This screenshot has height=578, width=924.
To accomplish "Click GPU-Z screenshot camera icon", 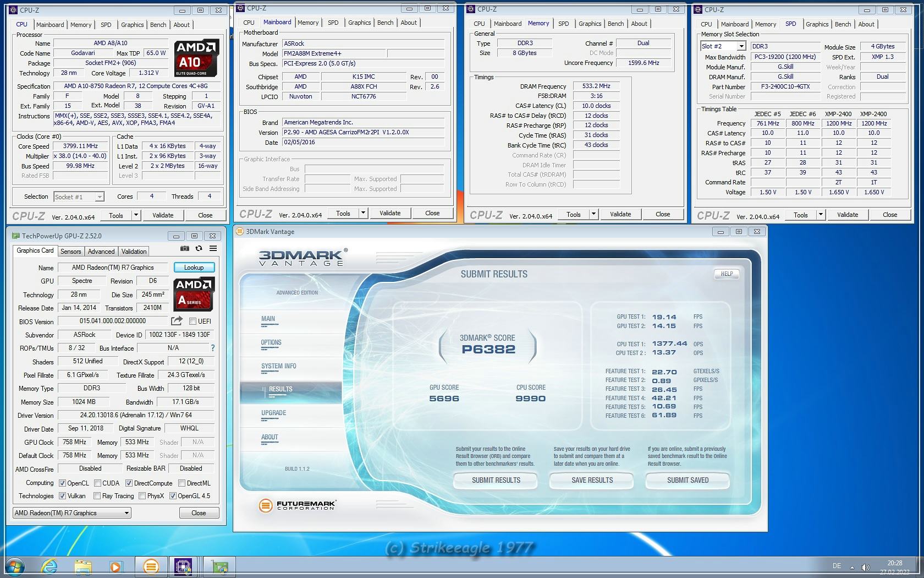I will 184,249.
